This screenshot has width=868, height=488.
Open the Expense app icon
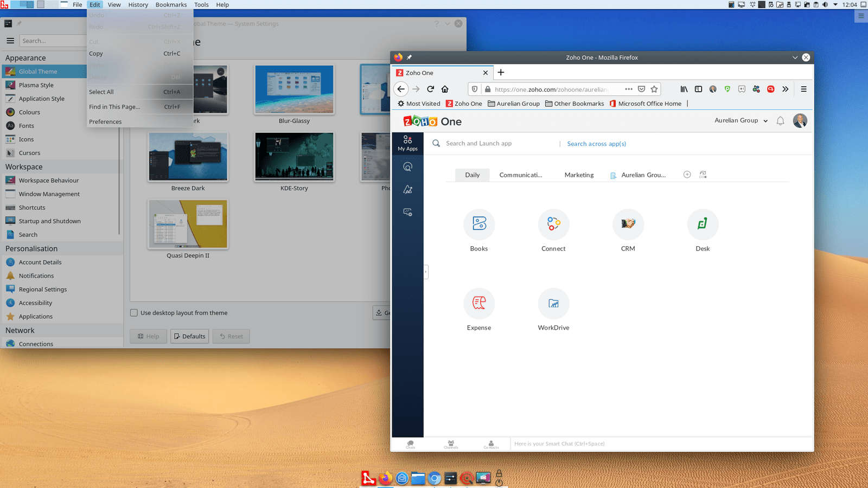pyautogui.click(x=479, y=303)
